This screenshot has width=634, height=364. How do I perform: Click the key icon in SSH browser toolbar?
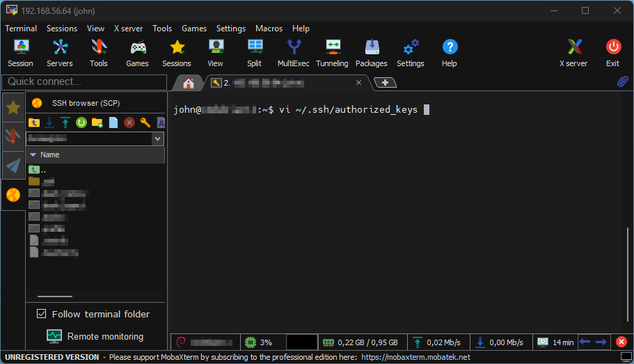(145, 122)
